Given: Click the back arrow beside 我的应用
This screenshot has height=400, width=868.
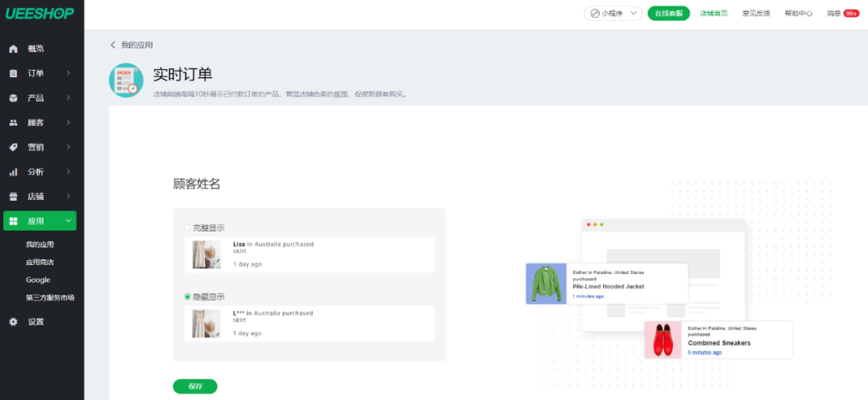Looking at the screenshot, I should (x=113, y=45).
